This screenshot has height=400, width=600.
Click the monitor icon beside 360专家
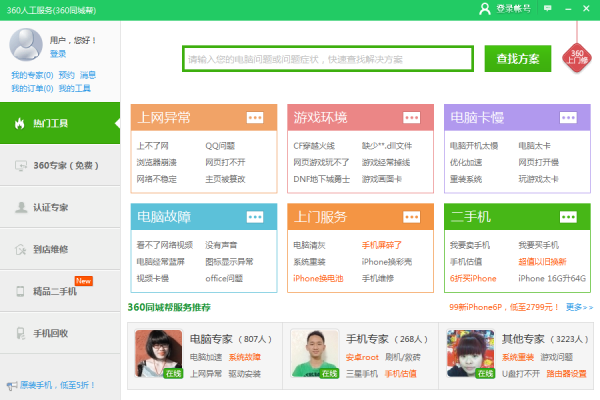point(18,165)
